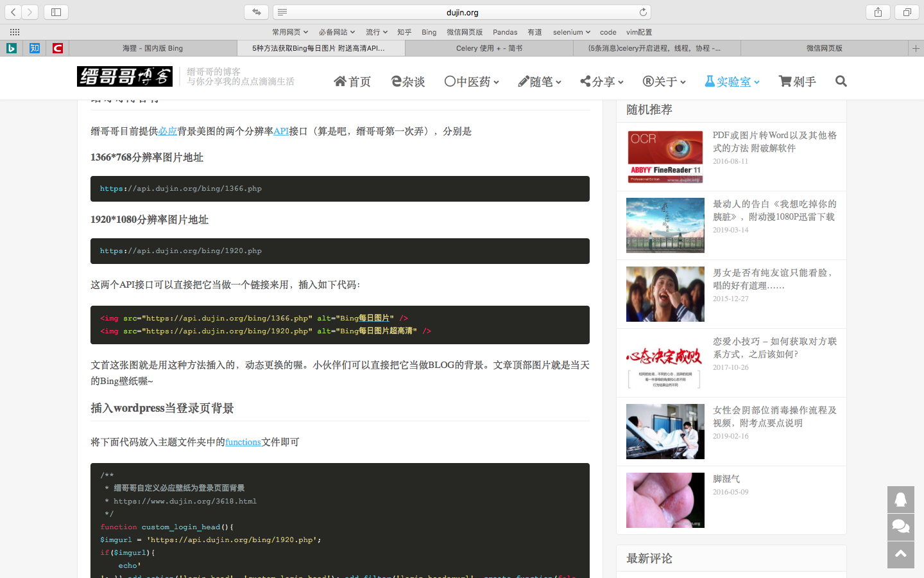Go forward with Safari's forward arrow
The height and width of the screenshot is (578, 924).
(30, 12)
